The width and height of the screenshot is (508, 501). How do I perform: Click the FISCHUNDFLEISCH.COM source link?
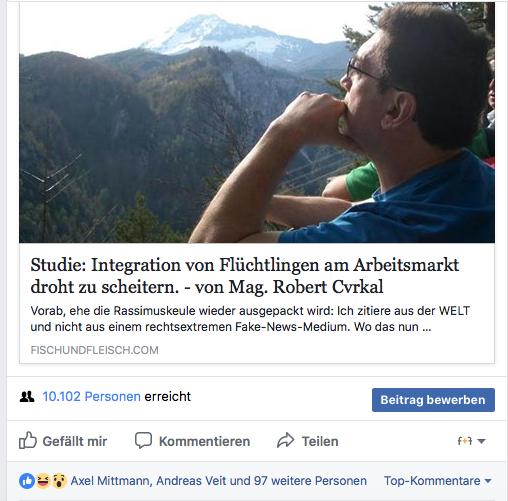tap(94, 350)
